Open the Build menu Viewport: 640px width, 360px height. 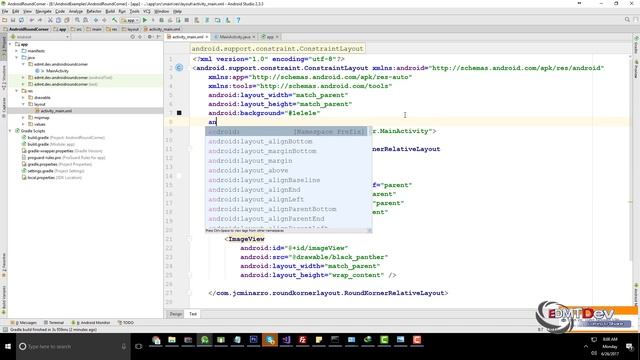point(110,11)
